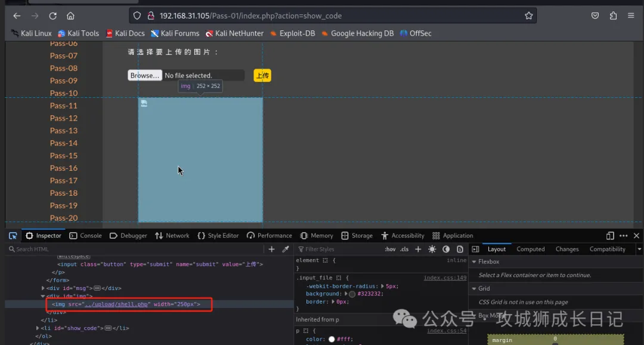
Task: Toggle the :hov pseudo-class panel
Action: click(x=390, y=249)
